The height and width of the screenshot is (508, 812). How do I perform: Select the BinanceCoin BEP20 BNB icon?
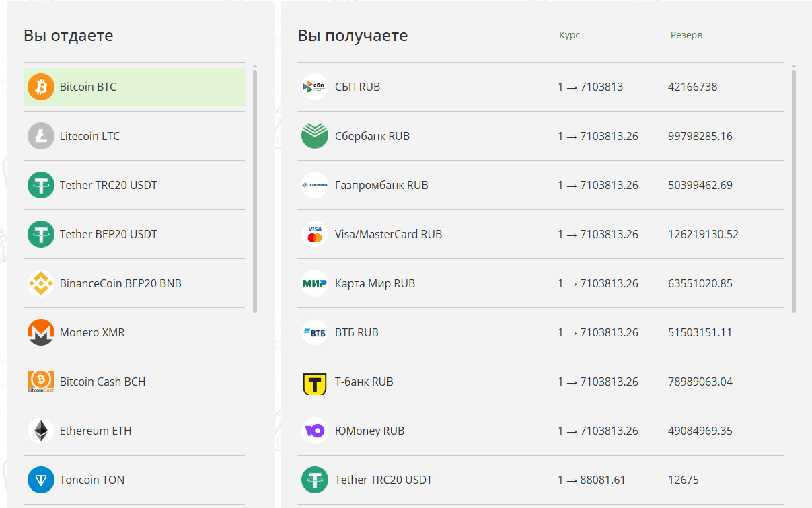40,283
